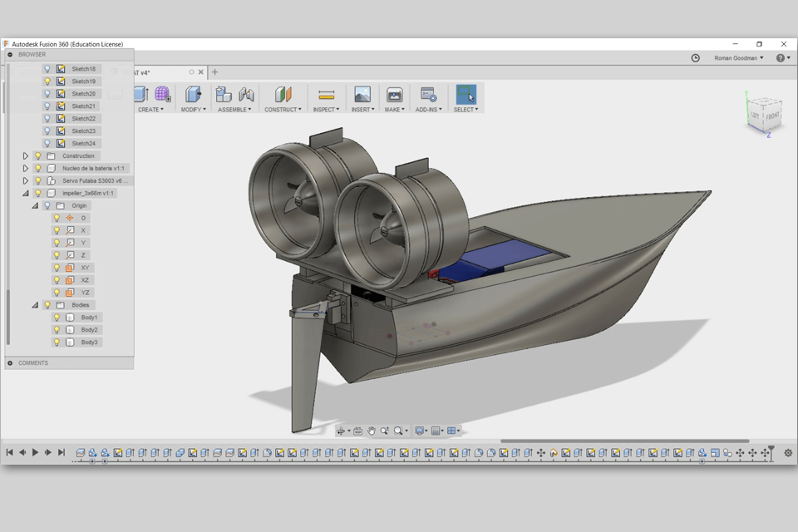Click the Insert image icon in toolbar
798x532 pixels.
[362, 95]
